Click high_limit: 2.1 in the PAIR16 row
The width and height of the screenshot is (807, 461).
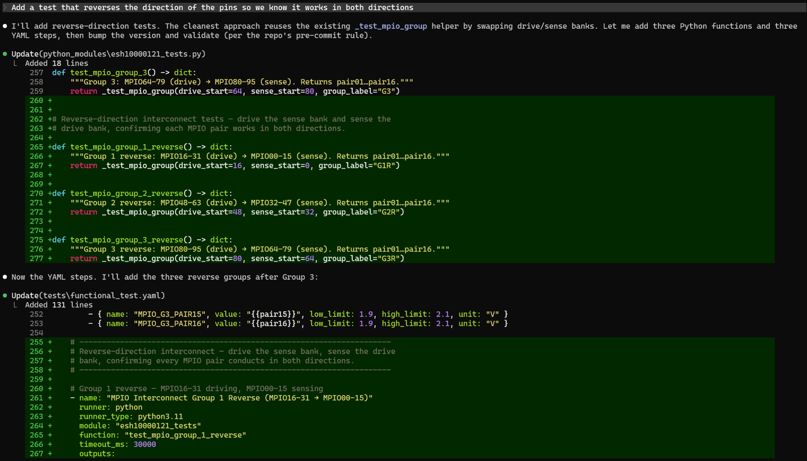[x=416, y=323]
